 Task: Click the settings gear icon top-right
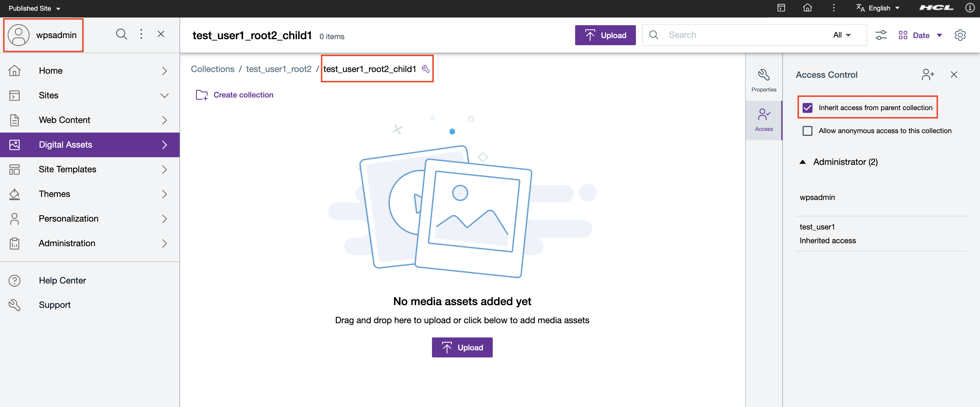click(961, 35)
